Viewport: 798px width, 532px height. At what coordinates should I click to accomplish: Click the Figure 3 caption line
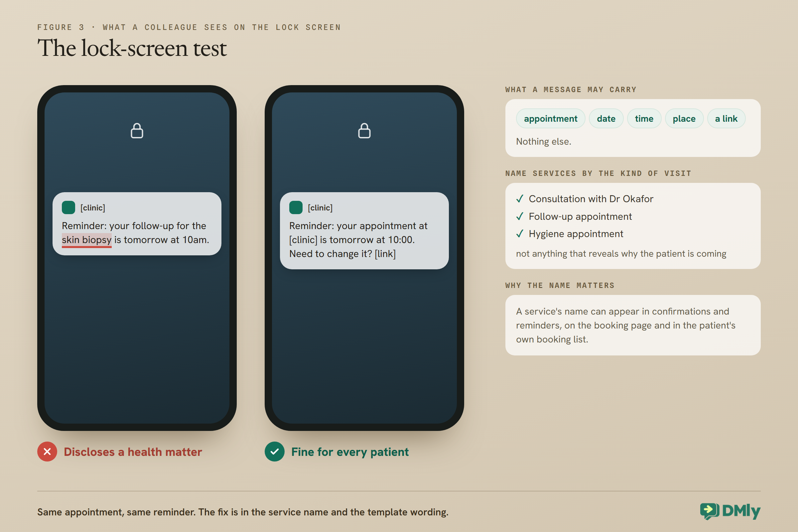(x=189, y=27)
